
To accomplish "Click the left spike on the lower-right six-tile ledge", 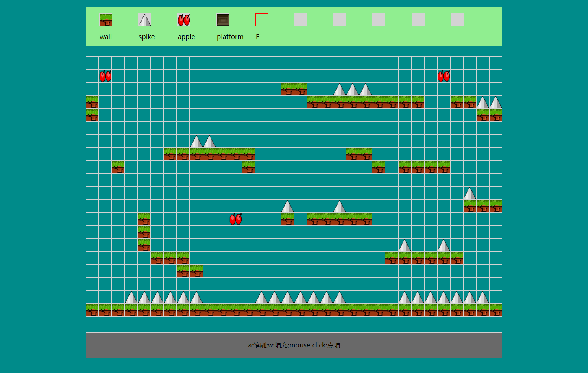I will (x=405, y=245).
